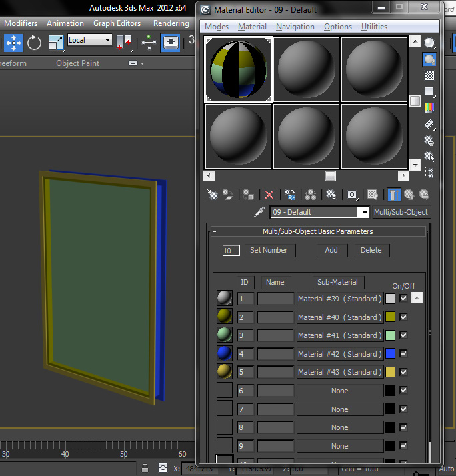Toggle the keyboard shortcut override icon
The image size is (456, 476).
click(x=171, y=43)
